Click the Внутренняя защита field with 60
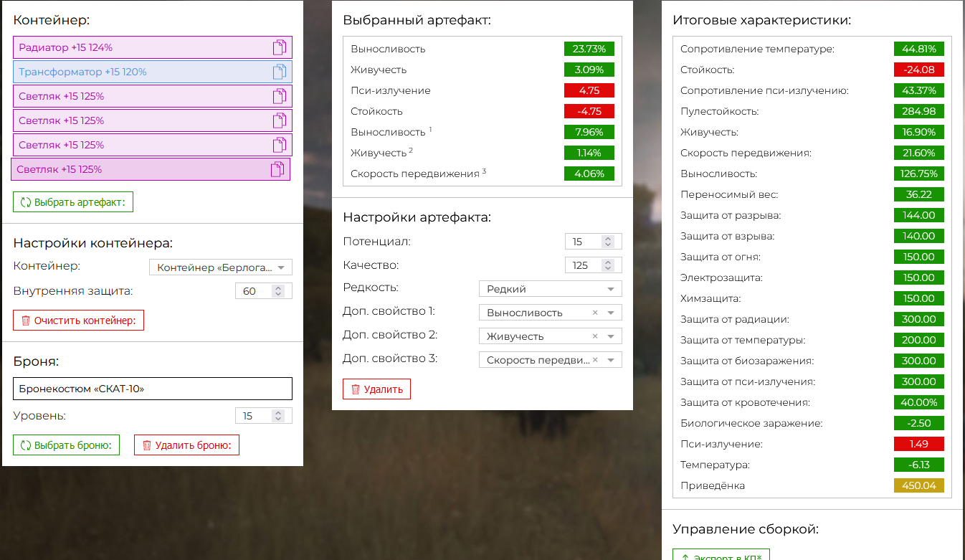 (x=264, y=291)
